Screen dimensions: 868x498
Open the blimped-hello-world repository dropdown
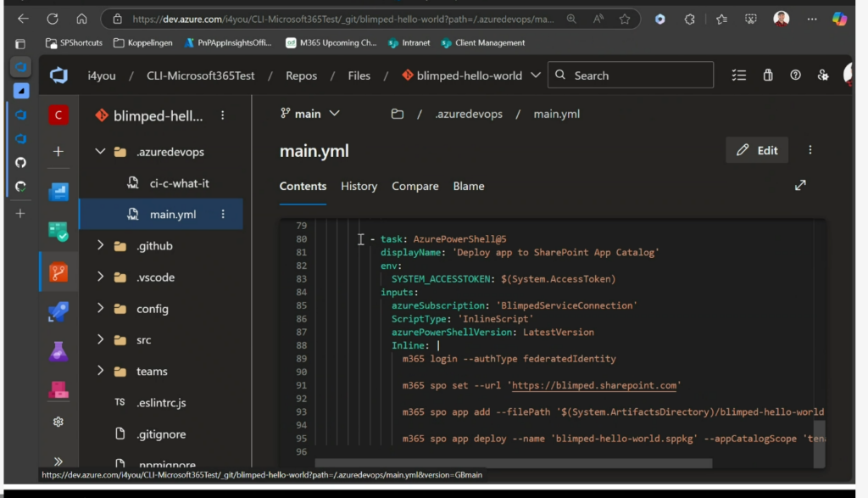point(536,76)
